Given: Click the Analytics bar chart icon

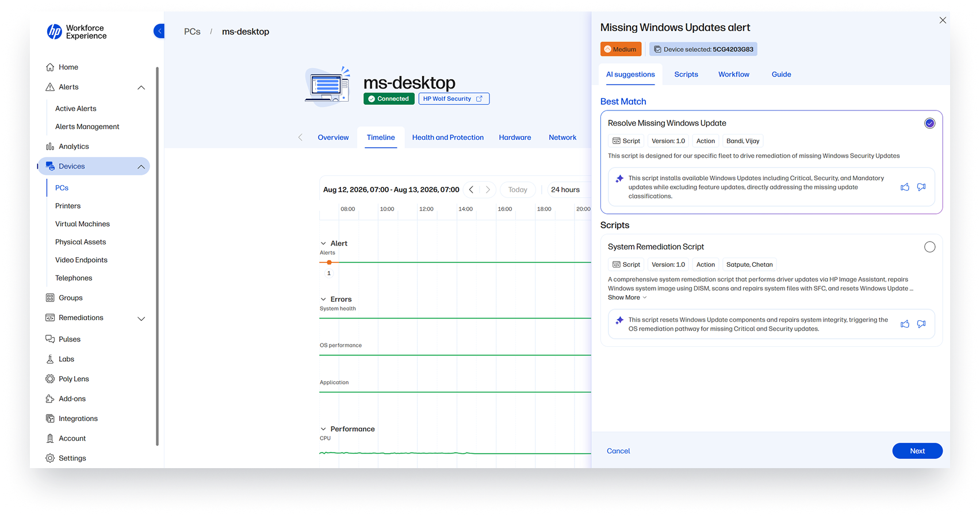Looking at the screenshot, I should click(x=50, y=147).
